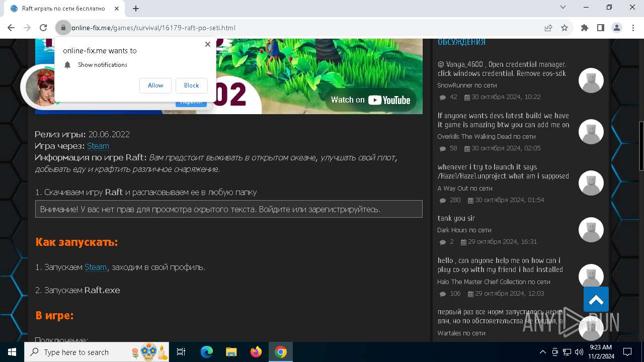Open Chrome three-dot menu
This screenshot has width=644, height=362.
click(x=633, y=28)
